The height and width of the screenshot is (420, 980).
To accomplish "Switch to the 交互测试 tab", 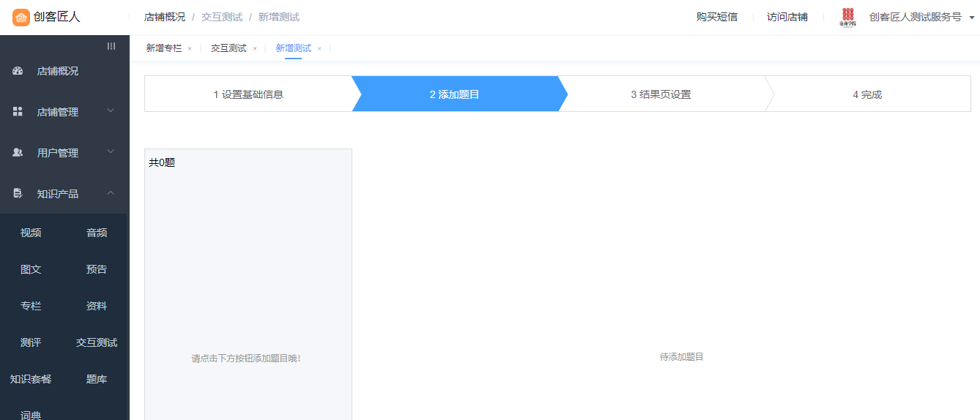I will point(229,48).
